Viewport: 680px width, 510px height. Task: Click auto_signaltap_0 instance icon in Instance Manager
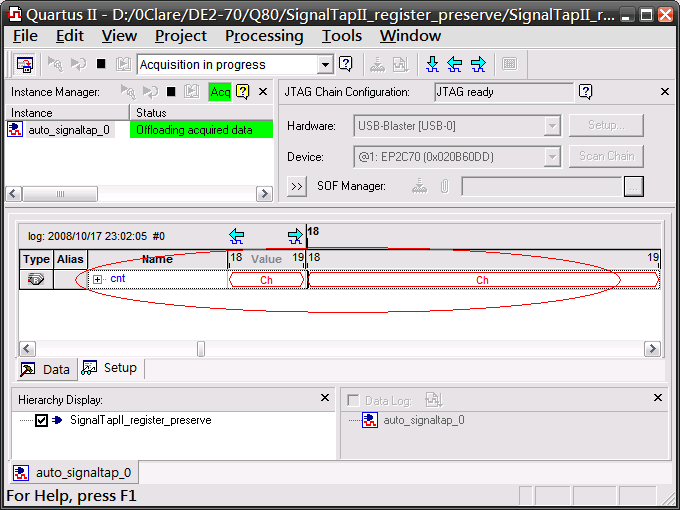pos(15,130)
